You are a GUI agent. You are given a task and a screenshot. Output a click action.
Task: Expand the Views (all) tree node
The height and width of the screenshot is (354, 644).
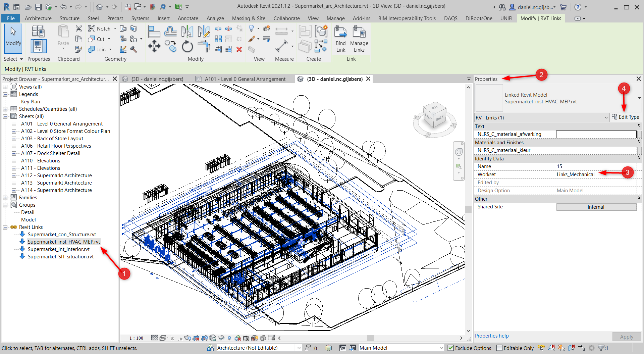point(5,87)
